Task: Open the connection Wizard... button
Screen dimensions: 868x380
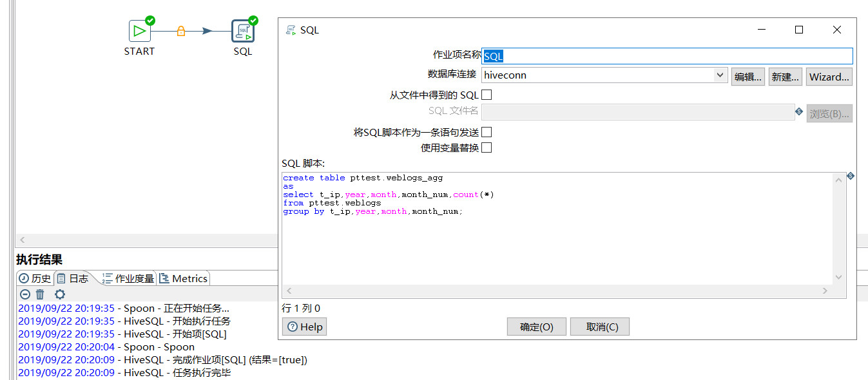Action: click(x=829, y=77)
